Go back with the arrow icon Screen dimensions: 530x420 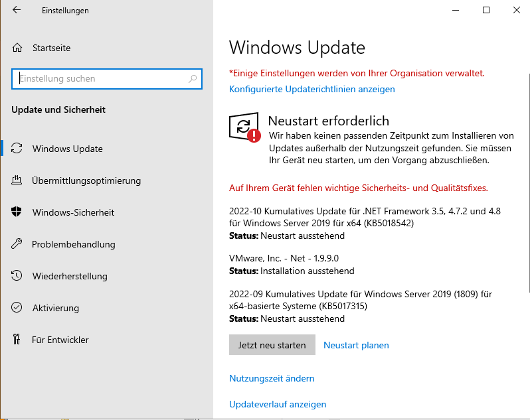coord(17,10)
